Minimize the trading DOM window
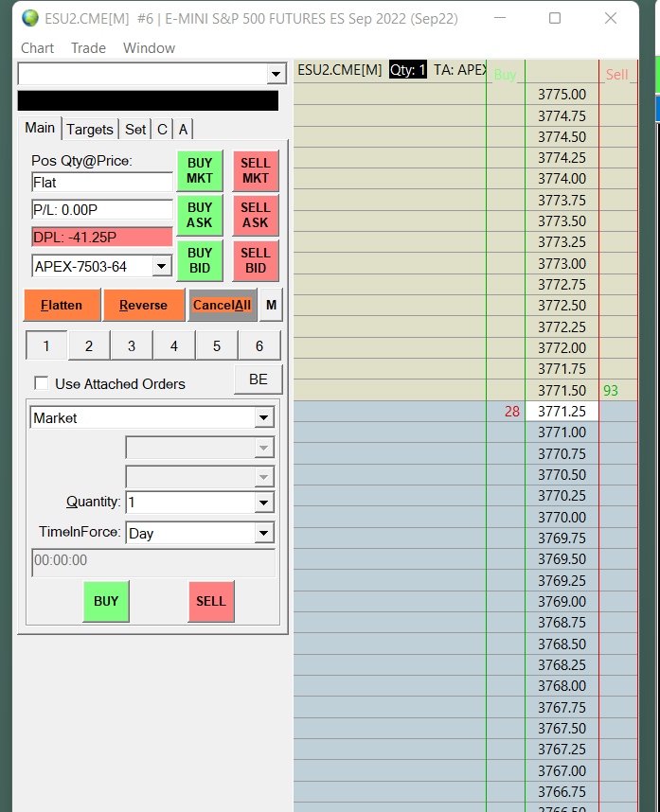This screenshot has width=660, height=812. tap(500, 18)
